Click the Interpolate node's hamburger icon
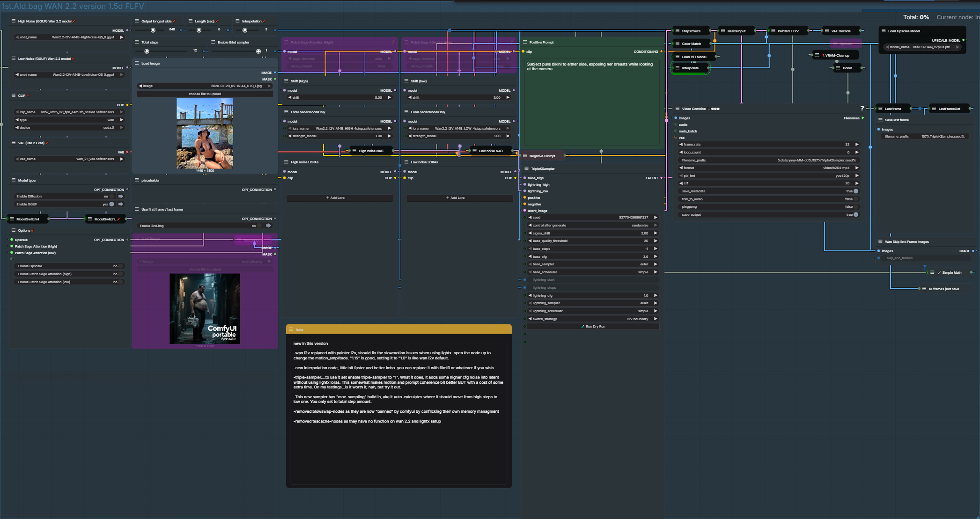This screenshot has height=519, width=980. coord(677,68)
